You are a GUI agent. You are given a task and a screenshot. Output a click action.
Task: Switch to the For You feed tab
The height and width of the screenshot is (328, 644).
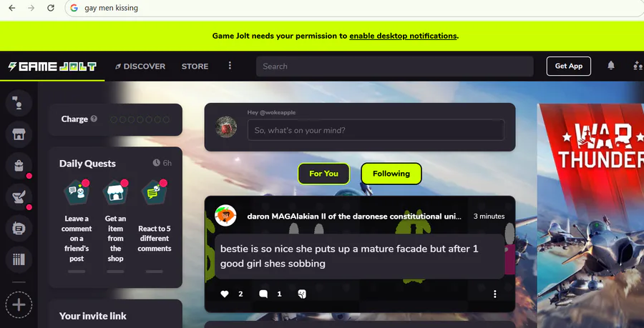[x=323, y=174]
